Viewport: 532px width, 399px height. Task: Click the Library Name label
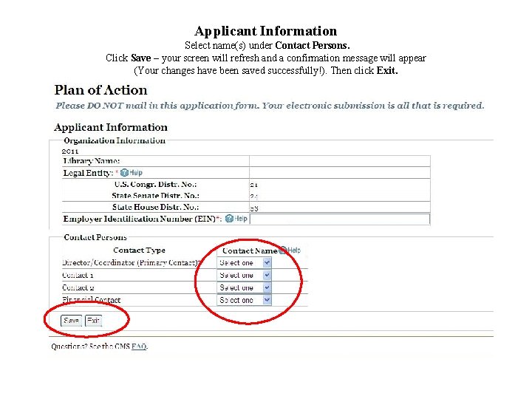pos(92,161)
